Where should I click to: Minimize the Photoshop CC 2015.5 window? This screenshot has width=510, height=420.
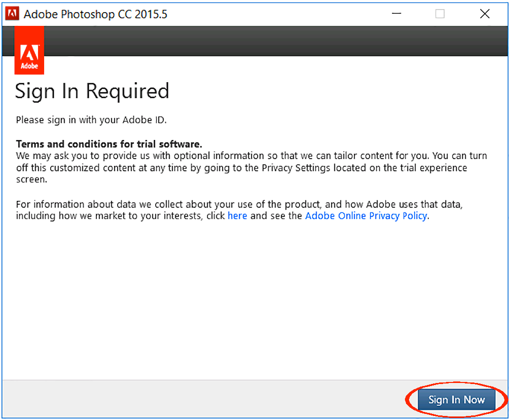396,14
